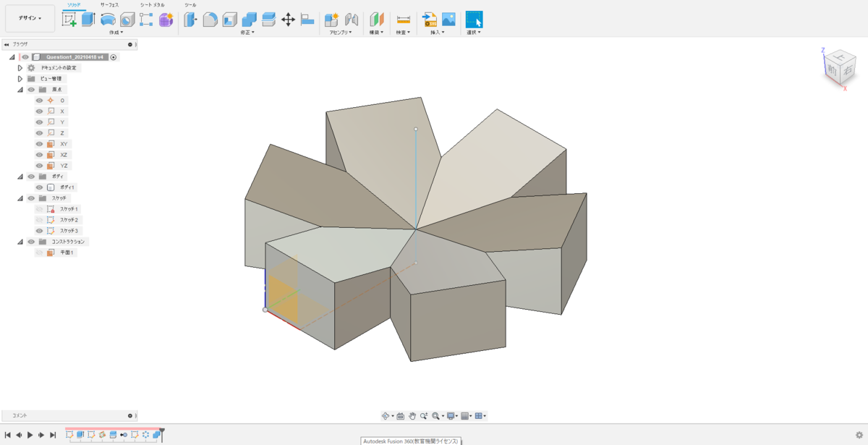Select the Create Form purple icon

tap(166, 20)
